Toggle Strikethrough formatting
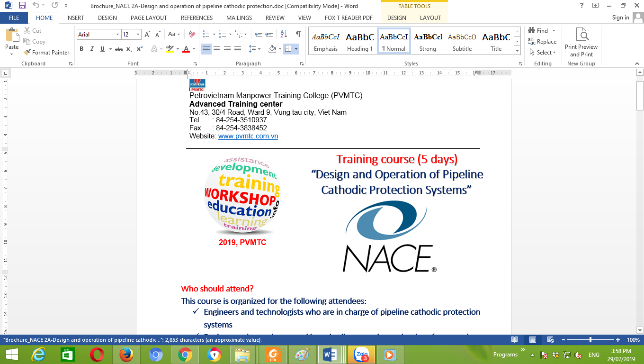Screen dimensions: 644x364 click(119, 49)
